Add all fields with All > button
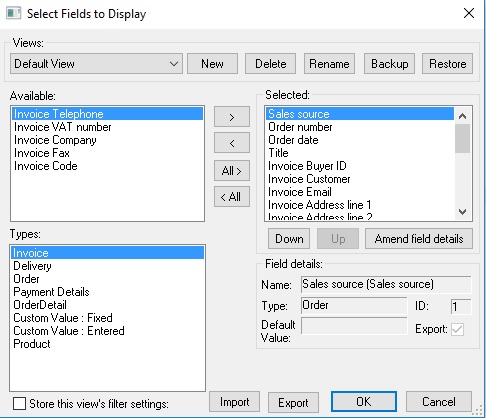 [x=232, y=171]
